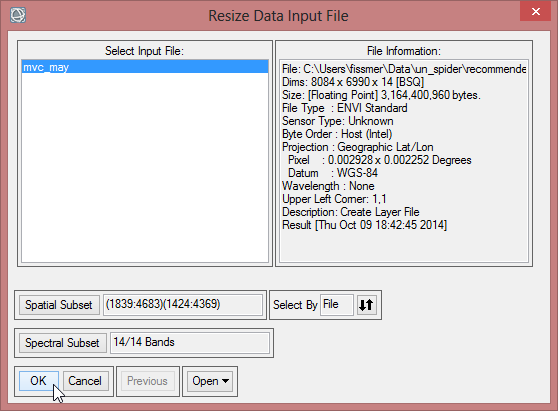Image resolution: width=558 pixels, height=411 pixels.
Task: Click the greyed-out Previous button
Action: click(148, 381)
